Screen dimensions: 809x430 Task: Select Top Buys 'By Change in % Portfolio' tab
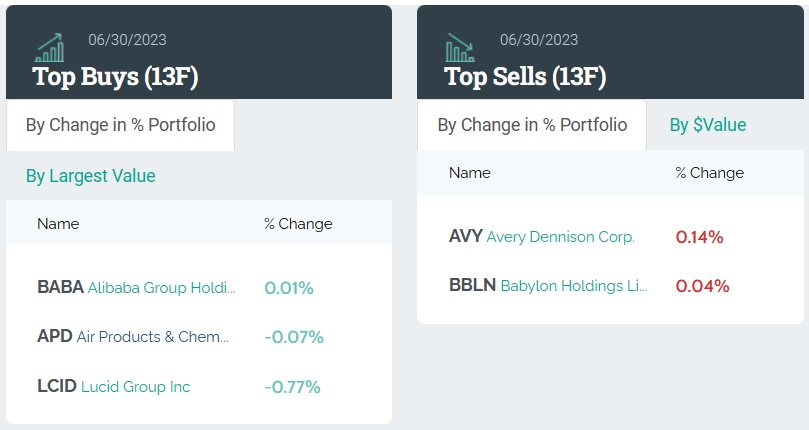tap(120, 125)
